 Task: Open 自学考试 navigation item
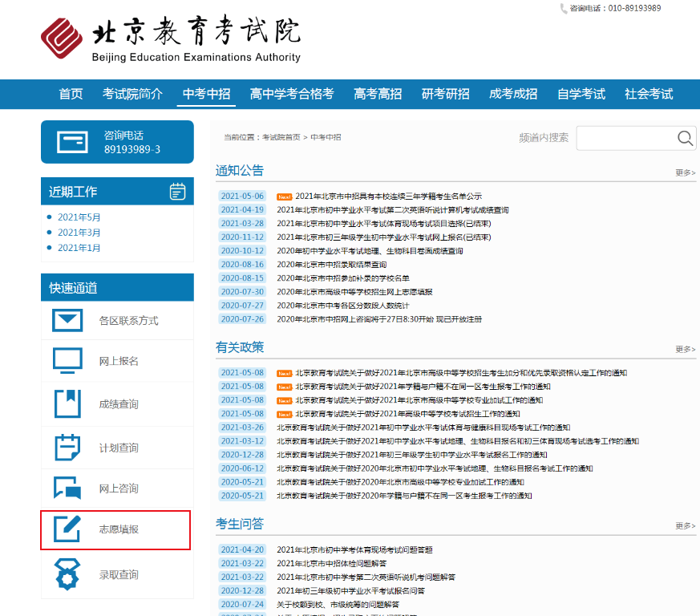(581, 94)
